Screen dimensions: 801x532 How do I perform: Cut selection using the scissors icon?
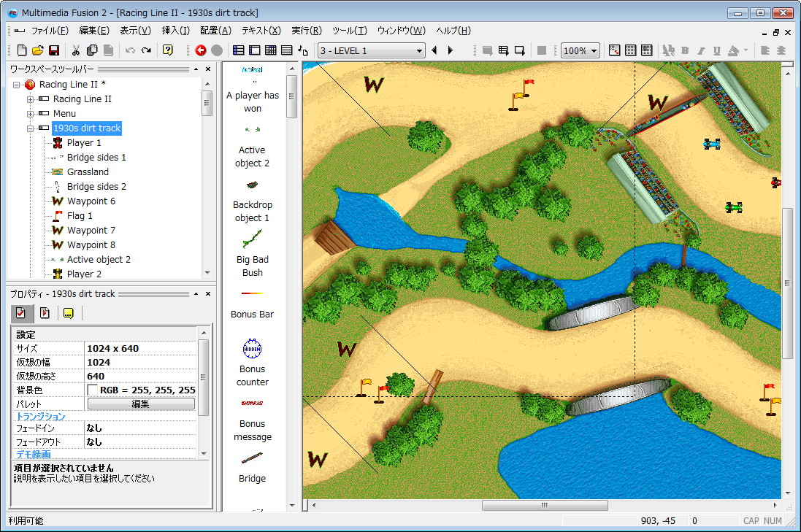[76, 50]
